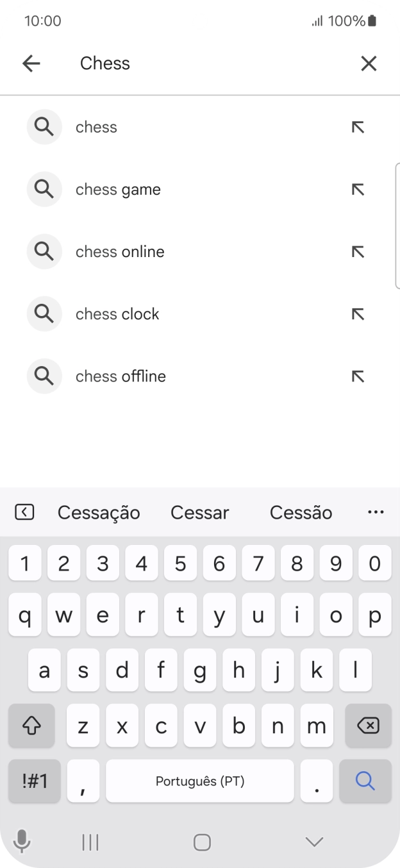Image resolution: width=400 pixels, height=868 pixels.
Task: Open more keyboard options via the ellipsis
Action: [x=376, y=512]
